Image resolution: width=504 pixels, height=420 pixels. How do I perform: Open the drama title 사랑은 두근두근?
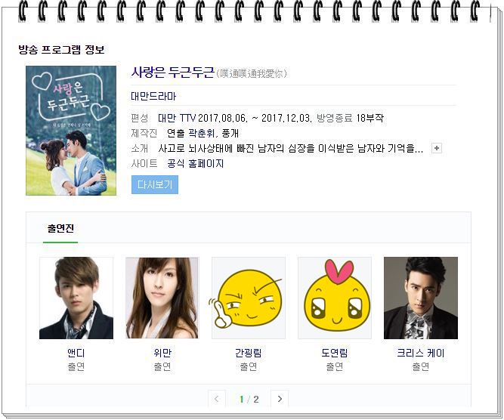tap(172, 73)
